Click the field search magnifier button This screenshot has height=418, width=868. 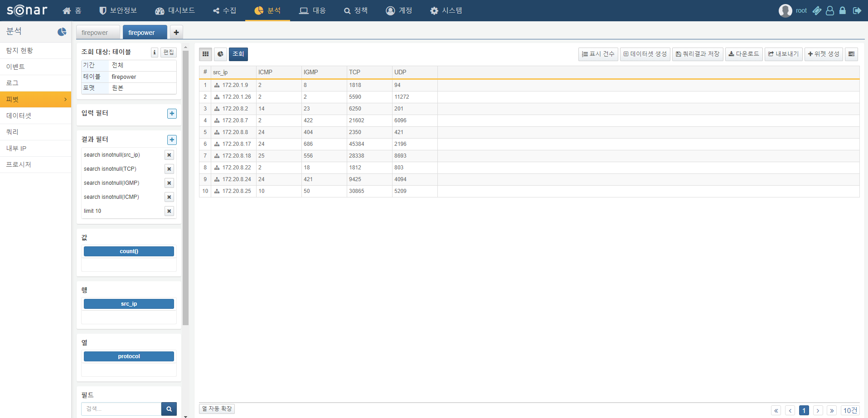coord(169,408)
